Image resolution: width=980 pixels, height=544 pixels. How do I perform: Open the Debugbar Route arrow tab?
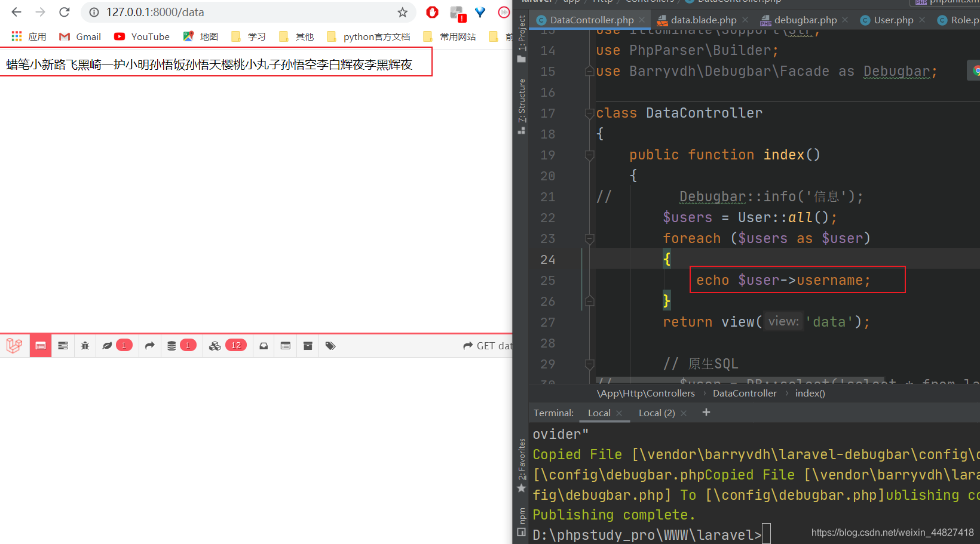pyautogui.click(x=150, y=346)
